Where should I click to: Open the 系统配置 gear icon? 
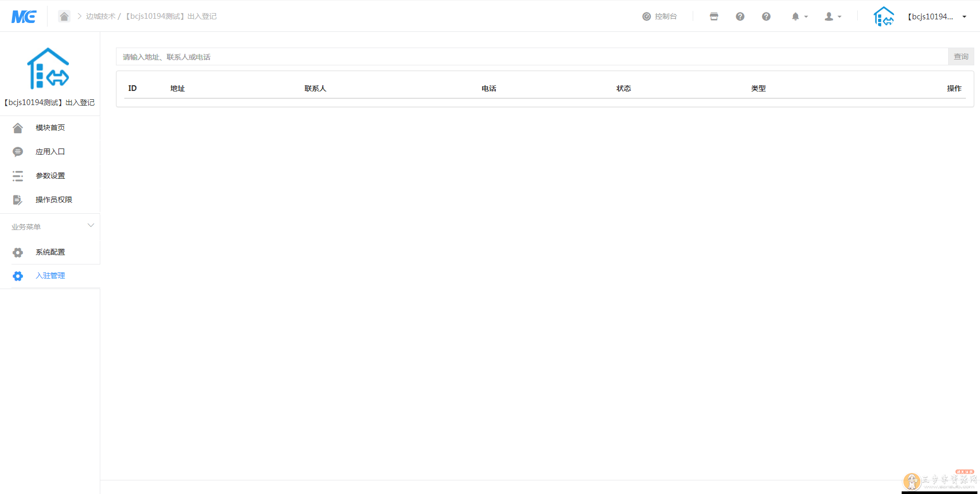[18, 252]
